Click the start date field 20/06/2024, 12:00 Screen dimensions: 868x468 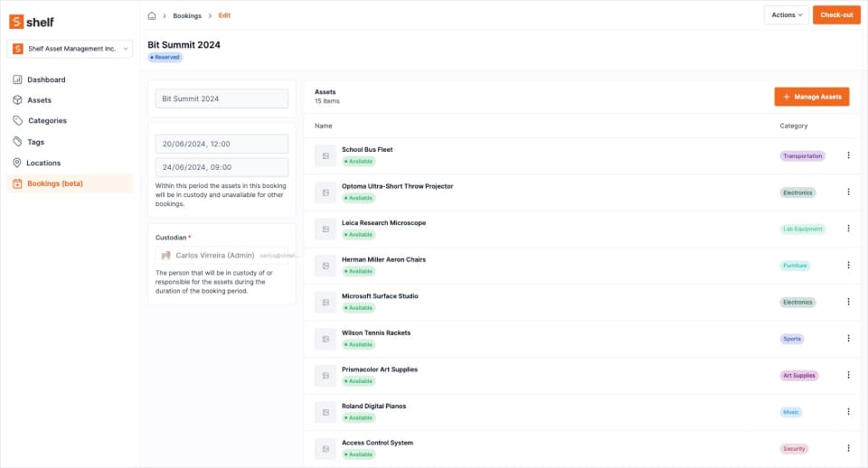222,144
